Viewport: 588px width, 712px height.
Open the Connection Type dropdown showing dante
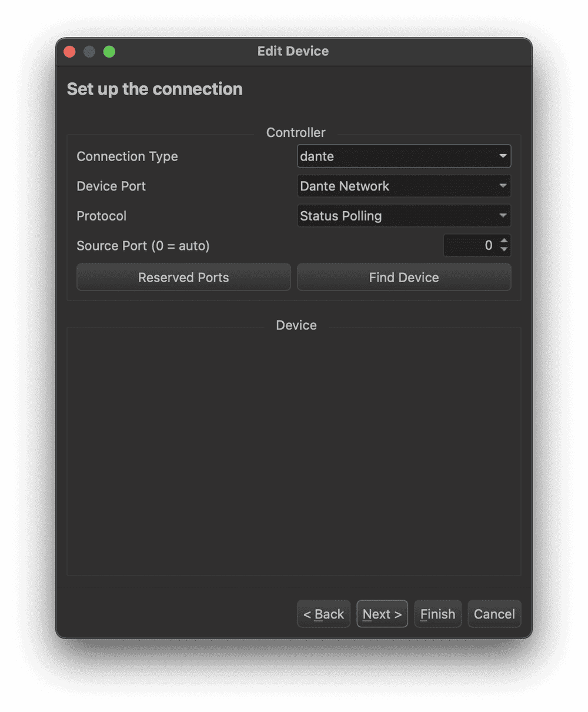[x=404, y=156]
